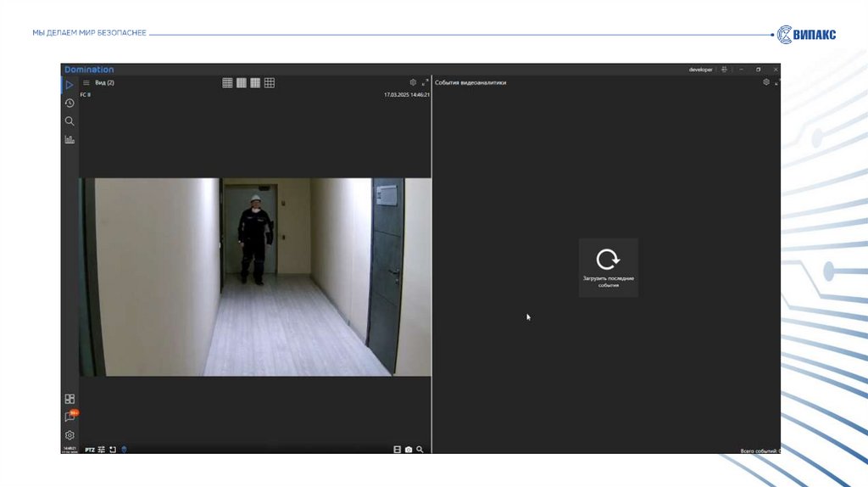The width and height of the screenshot is (868, 487).
Task: Open the layouts dashboard icon in sidebar
Action: pyautogui.click(x=70, y=399)
